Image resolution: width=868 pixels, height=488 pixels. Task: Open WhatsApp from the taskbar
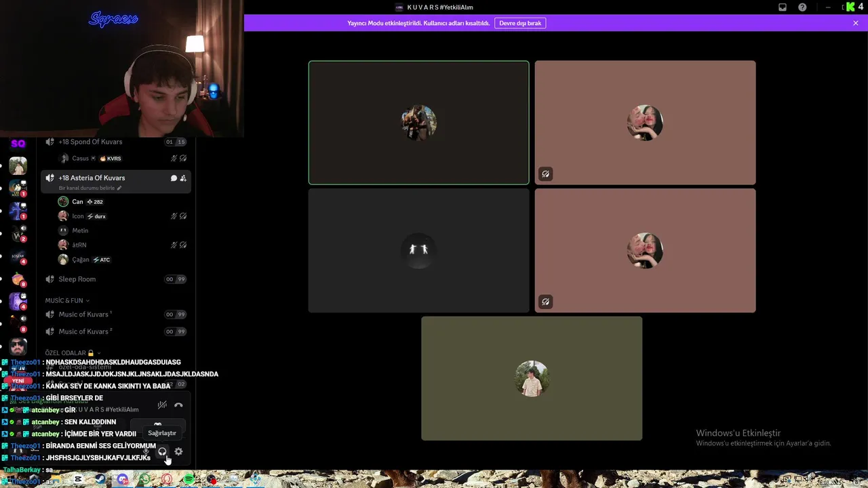click(144, 480)
